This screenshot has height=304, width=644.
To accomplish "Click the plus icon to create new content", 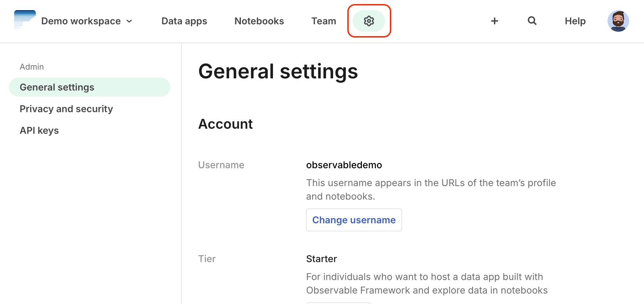I will 494,21.
